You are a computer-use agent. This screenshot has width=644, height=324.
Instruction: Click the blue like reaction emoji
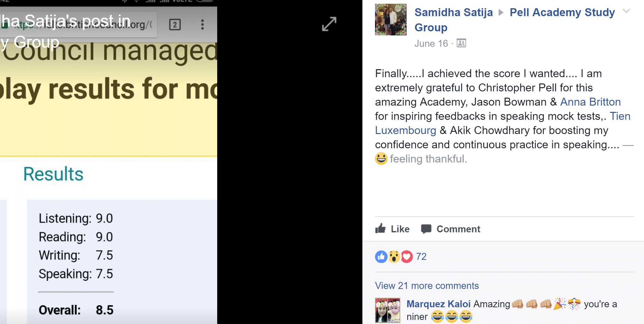click(x=381, y=257)
